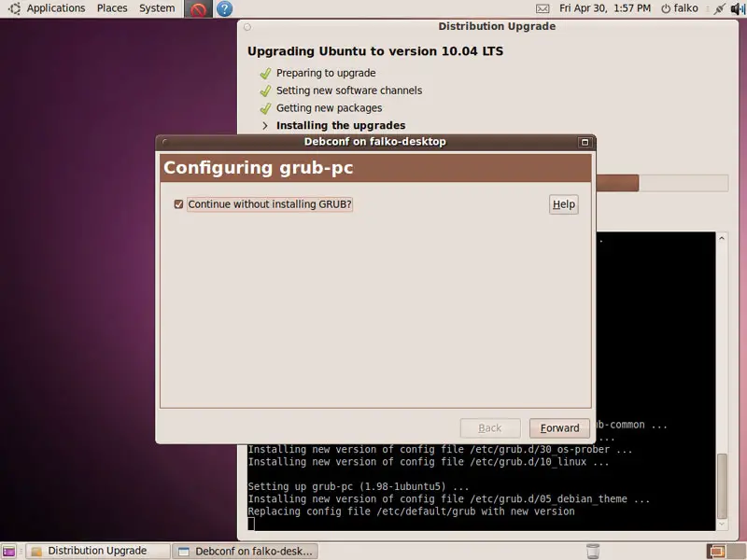Maximize the Debconf on falko-desktop window
The height and width of the screenshot is (560, 747).
click(x=585, y=142)
